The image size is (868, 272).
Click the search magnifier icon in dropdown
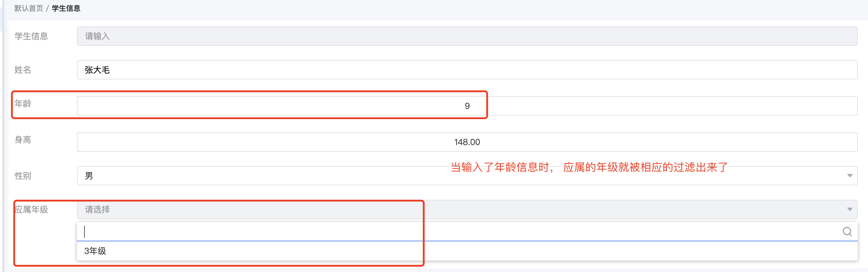(x=847, y=231)
